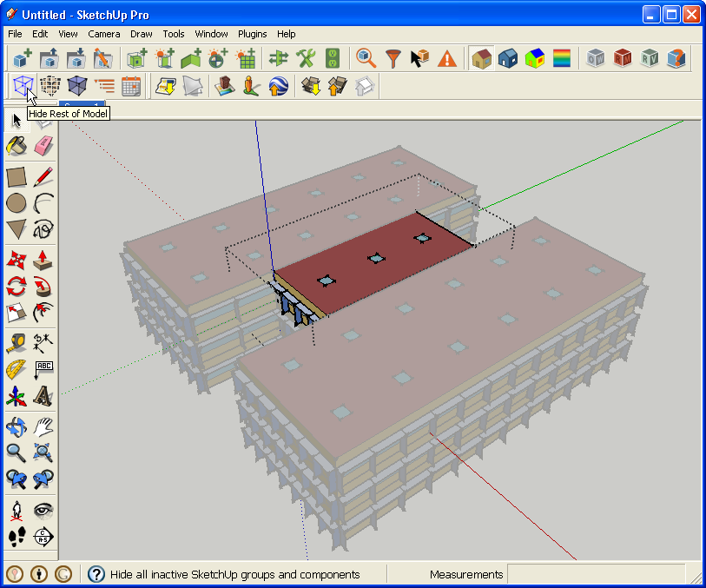Open the Camera menu
The height and width of the screenshot is (588, 706).
[x=103, y=34]
